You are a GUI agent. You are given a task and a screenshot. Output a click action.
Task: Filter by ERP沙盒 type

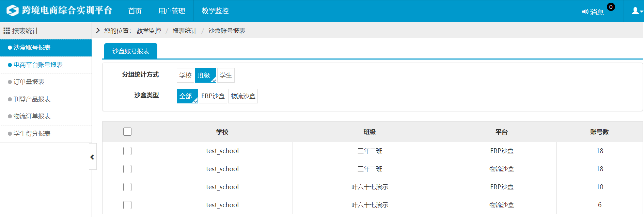213,96
